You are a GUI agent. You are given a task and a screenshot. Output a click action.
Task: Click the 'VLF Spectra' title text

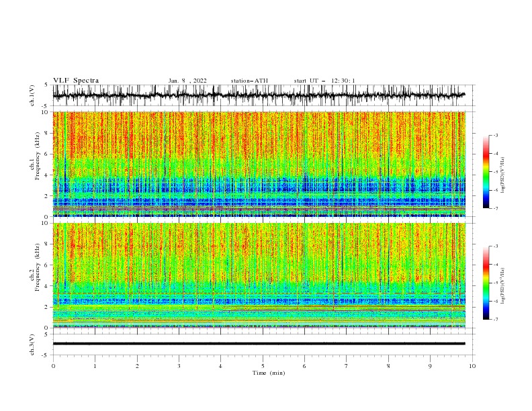[x=76, y=81]
